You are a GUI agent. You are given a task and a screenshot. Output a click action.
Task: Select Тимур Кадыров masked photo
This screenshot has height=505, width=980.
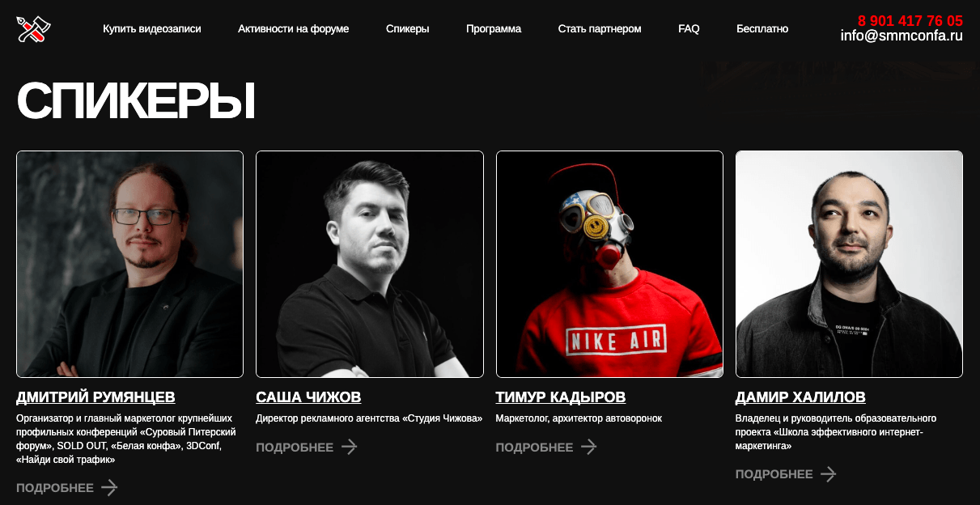pos(609,264)
